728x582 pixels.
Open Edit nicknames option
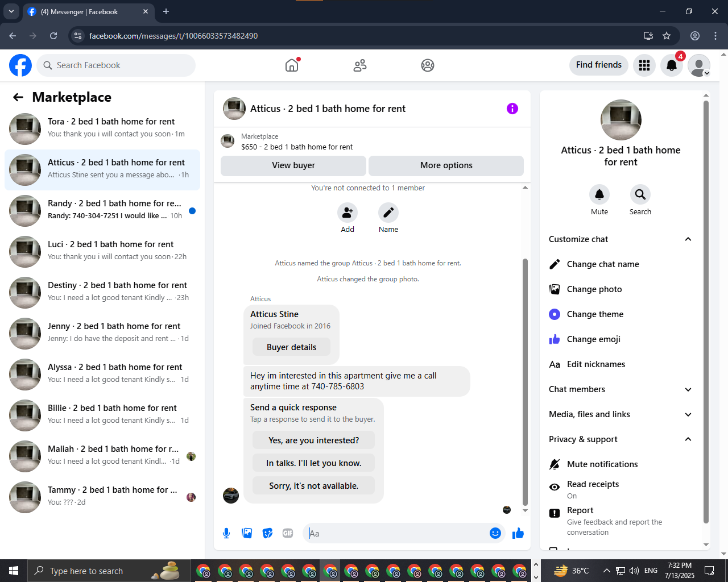(x=621, y=364)
